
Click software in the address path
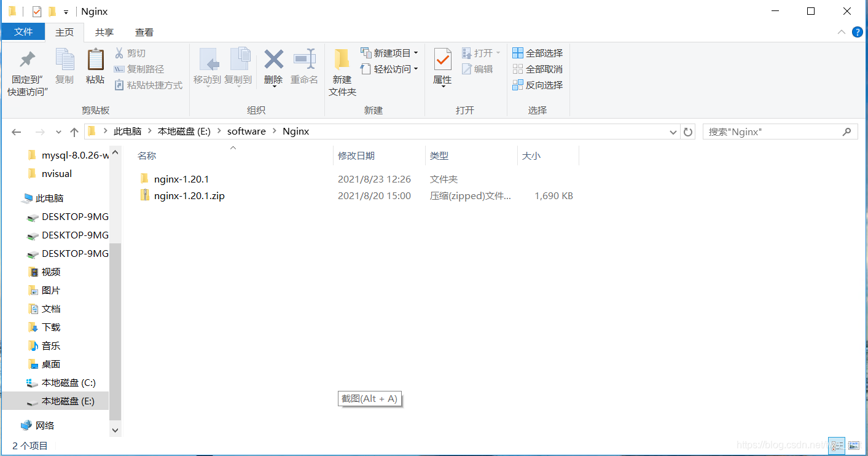click(x=246, y=132)
